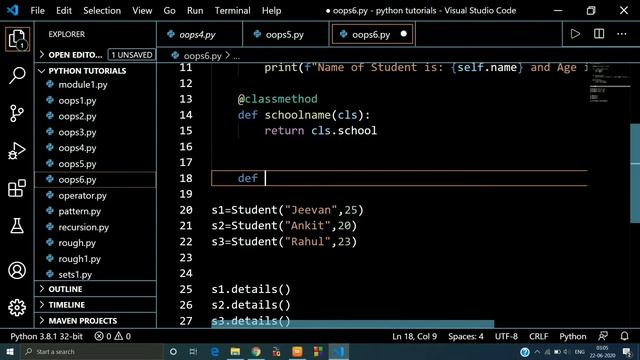
Task: Open Windows Start button
Action: click(10, 351)
